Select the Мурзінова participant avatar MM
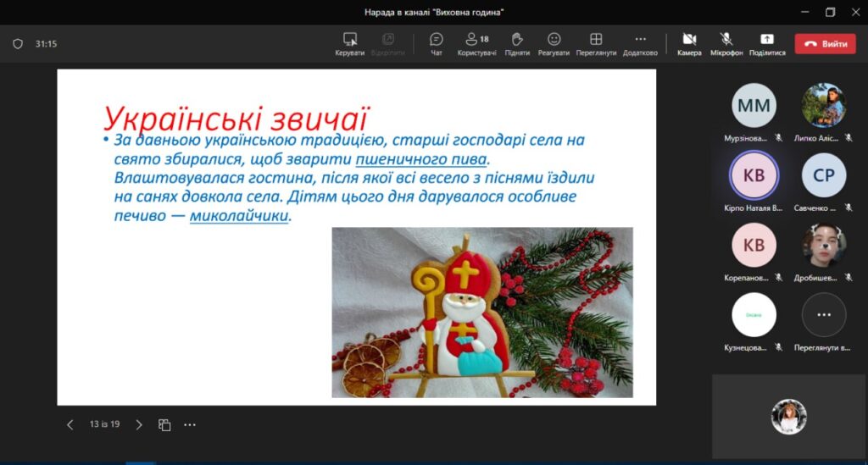This screenshot has width=868, height=465. click(x=754, y=105)
